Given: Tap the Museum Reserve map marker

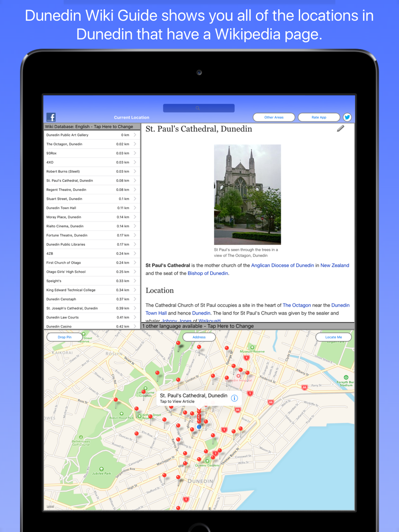Looking at the screenshot, I should click(x=252, y=347).
